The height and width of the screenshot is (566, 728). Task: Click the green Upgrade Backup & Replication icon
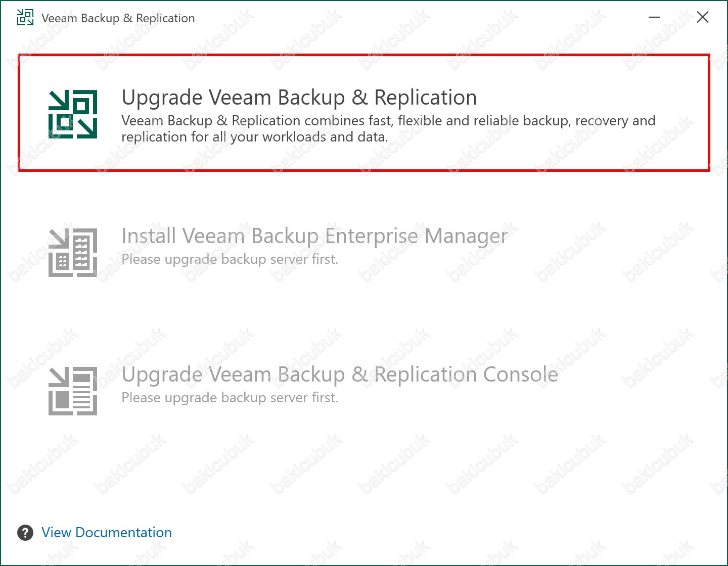(73, 114)
